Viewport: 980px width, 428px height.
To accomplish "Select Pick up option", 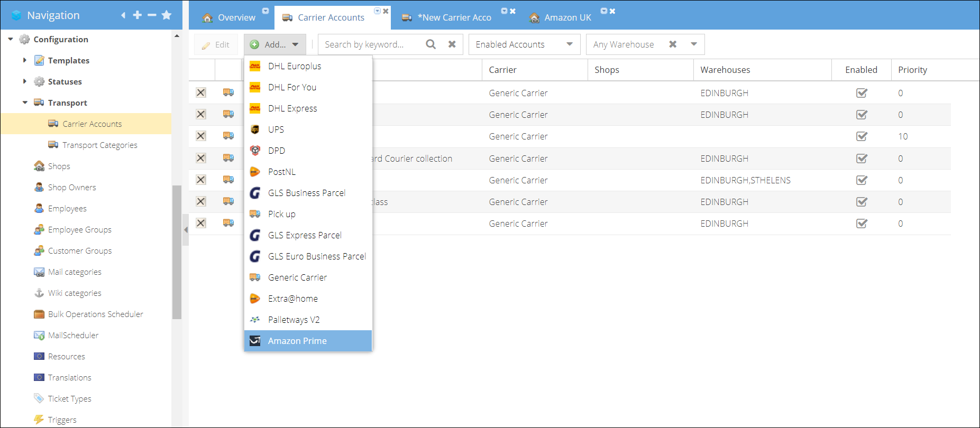I will [308, 214].
